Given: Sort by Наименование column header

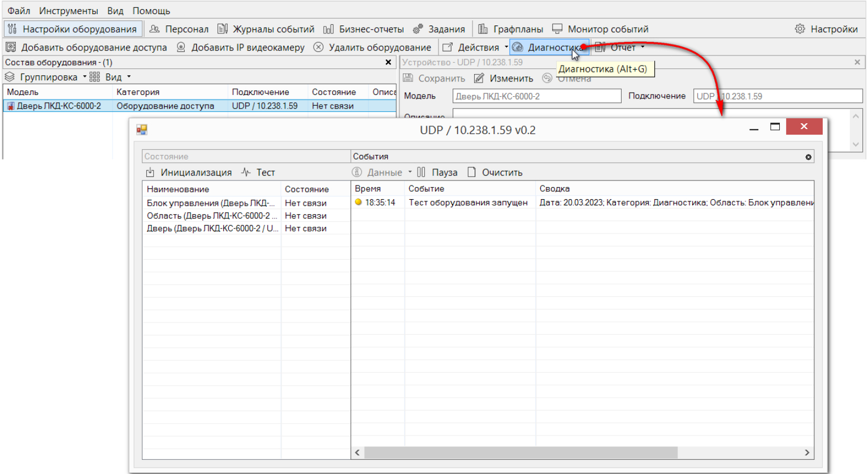Looking at the screenshot, I should pos(211,189).
